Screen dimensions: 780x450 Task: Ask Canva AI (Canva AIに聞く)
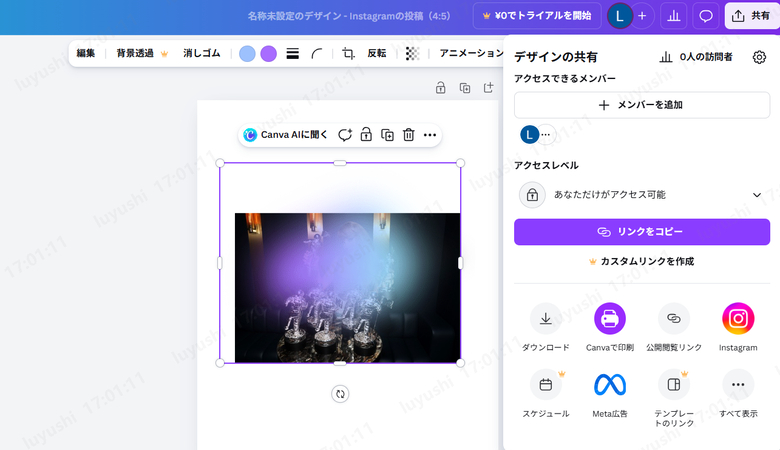(286, 135)
